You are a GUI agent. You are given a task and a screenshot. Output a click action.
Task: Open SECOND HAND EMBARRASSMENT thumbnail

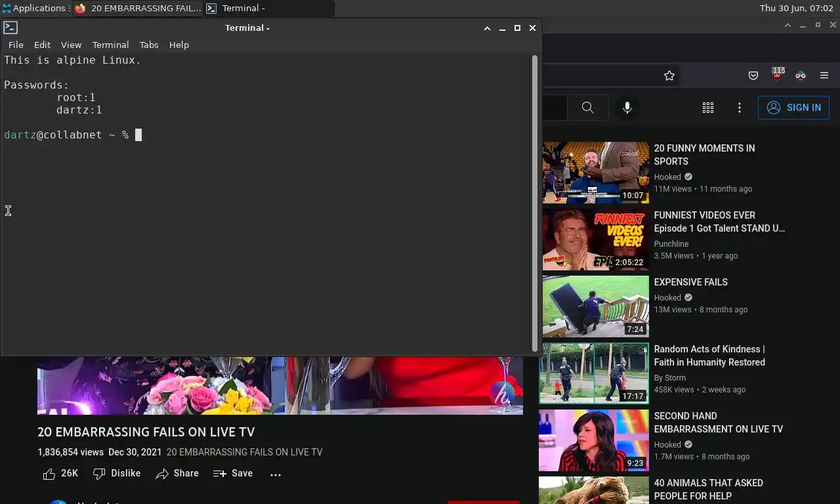coord(594,440)
